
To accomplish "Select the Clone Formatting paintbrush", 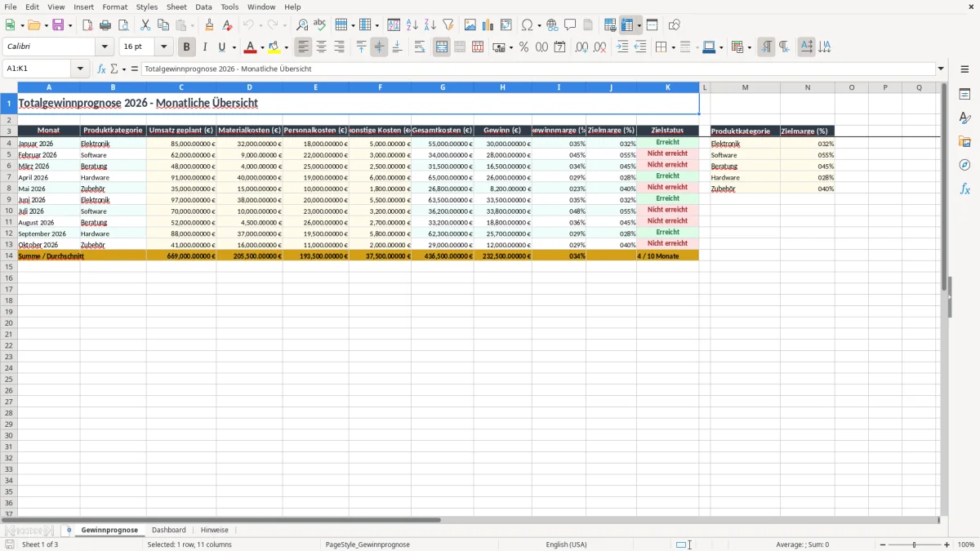I will point(209,25).
